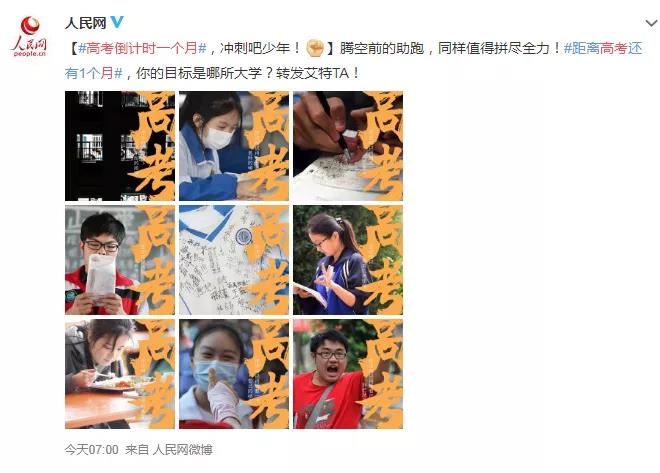View masked girl studying photo
The width and height of the screenshot is (660, 473).
click(x=234, y=146)
